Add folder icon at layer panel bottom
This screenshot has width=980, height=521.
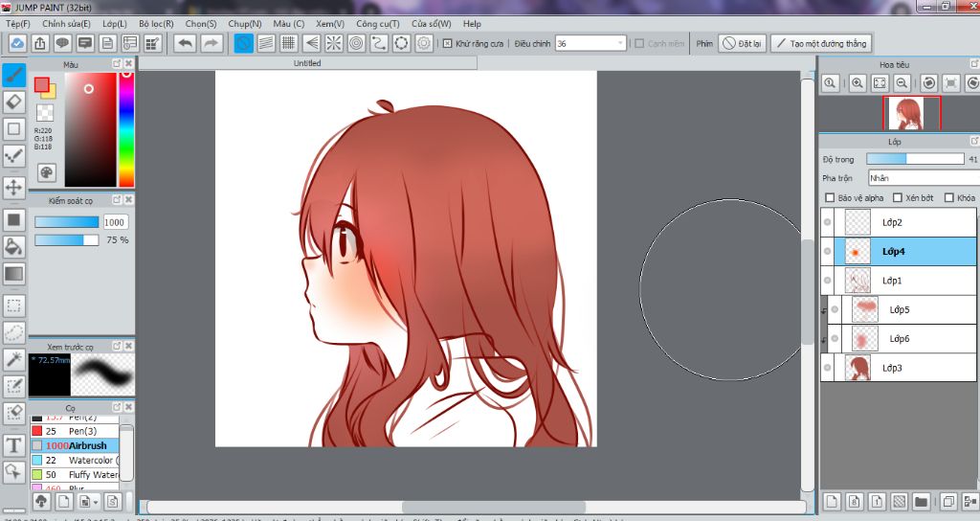[921, 501]
